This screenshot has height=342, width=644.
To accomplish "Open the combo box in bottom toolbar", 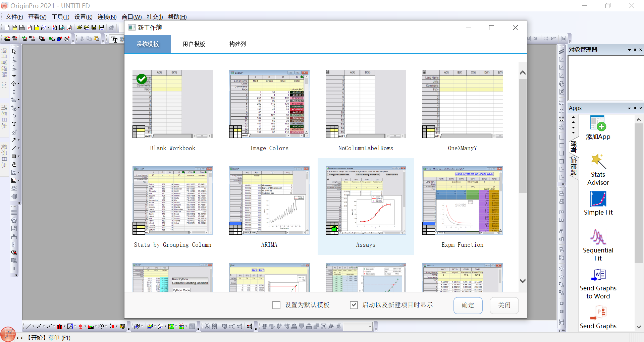I will click(358, 326).
